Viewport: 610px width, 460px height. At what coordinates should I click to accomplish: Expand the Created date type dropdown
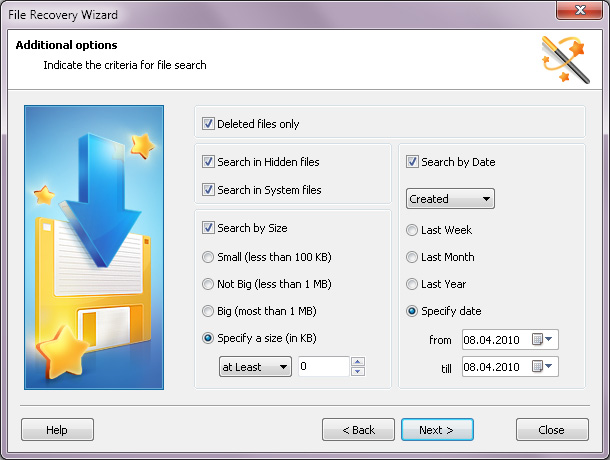450,199
